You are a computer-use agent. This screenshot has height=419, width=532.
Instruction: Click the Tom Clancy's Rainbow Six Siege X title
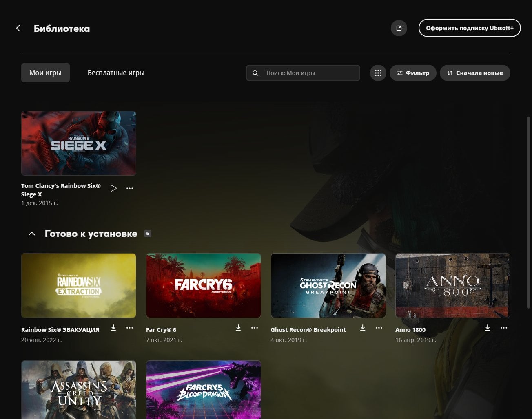pyautogui.click(x=61, y=190)
